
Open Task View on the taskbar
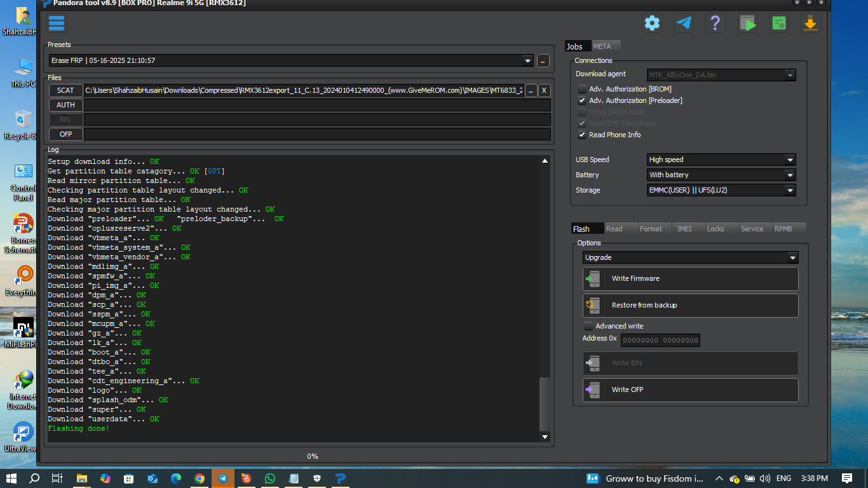click(x=57, y=478)
